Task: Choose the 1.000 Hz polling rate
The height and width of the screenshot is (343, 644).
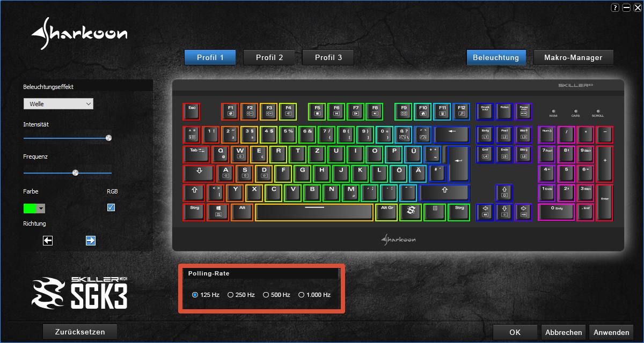Action: point(314,295)
